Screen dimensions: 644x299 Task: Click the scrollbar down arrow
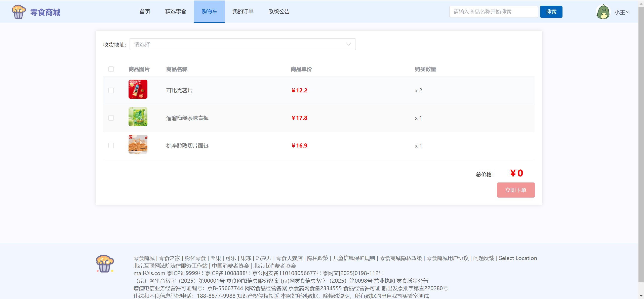click(x=641, y=296)
